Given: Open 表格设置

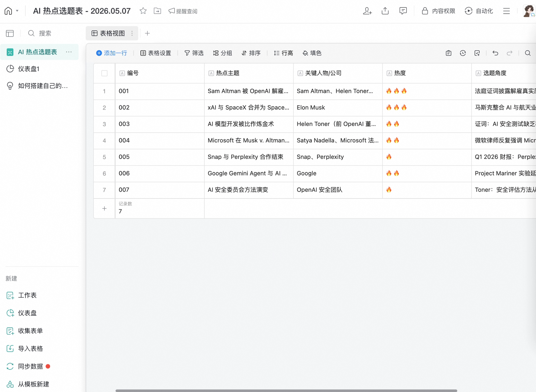Looking at the screenshot, I should [156, 53].
